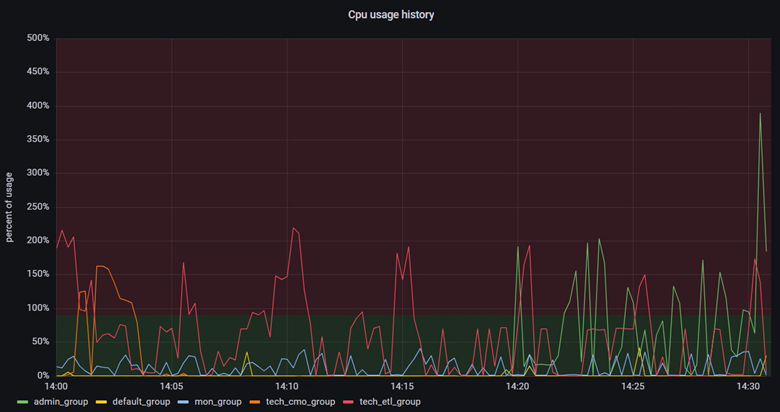Click the 100% y-axis label

38,308
